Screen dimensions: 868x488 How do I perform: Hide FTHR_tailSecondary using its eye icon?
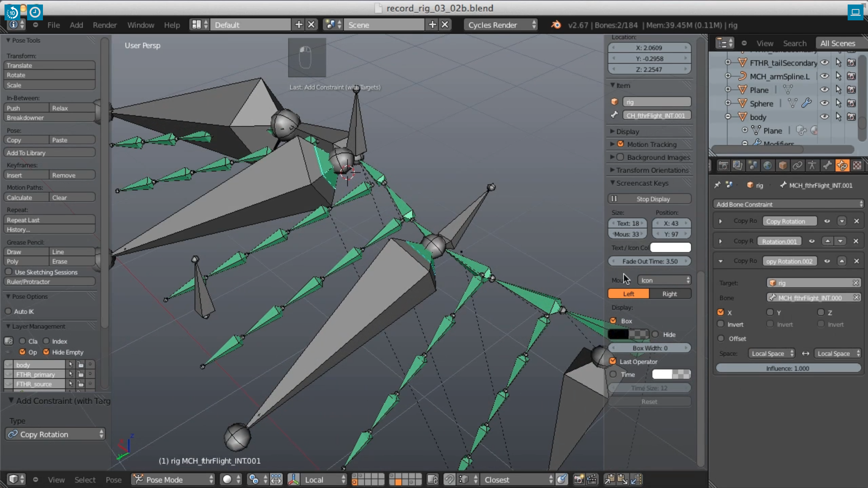coord(825,63)
